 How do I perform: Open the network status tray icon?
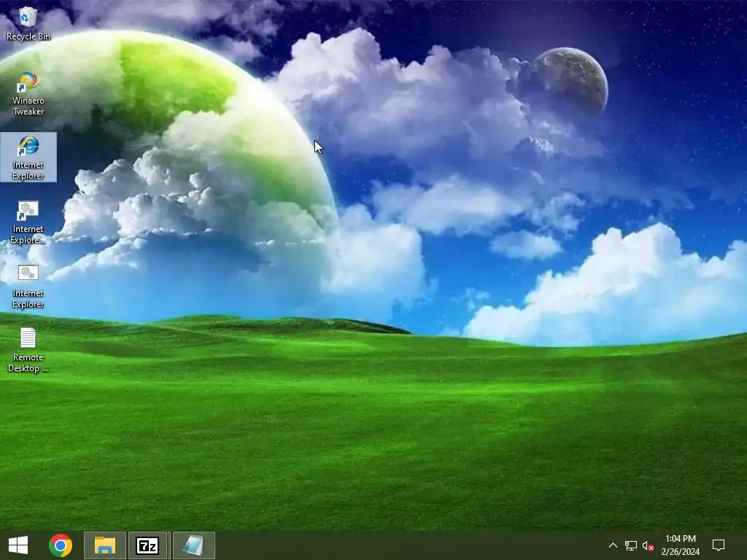click(631, 545)
